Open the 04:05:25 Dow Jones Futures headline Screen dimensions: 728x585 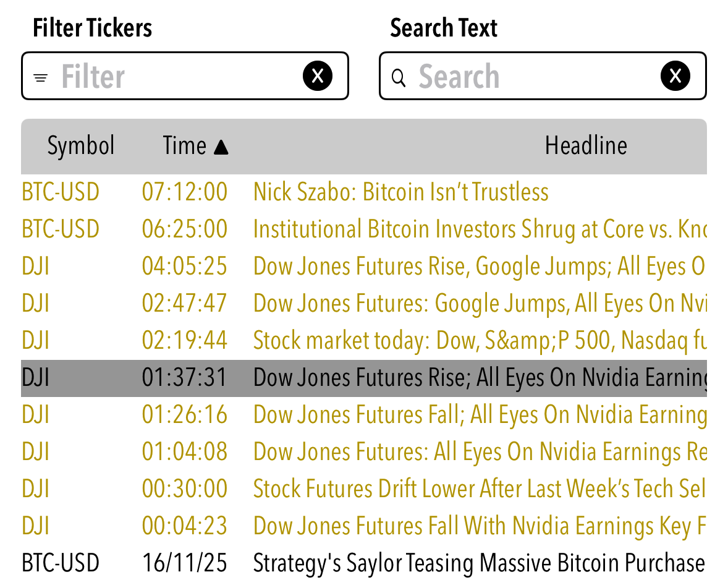tap(479, 267)
